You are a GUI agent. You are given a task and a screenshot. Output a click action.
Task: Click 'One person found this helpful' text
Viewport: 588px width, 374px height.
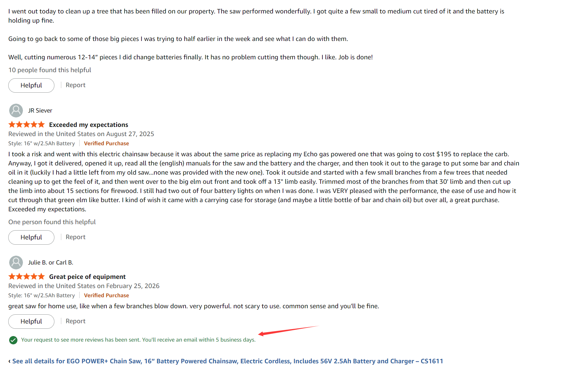click(x=52, y=222)
